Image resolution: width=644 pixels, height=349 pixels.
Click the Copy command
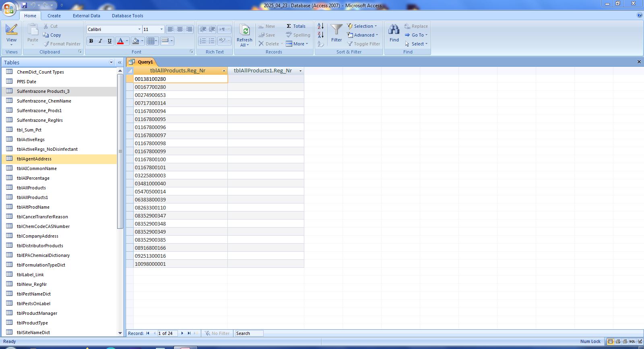52,35
